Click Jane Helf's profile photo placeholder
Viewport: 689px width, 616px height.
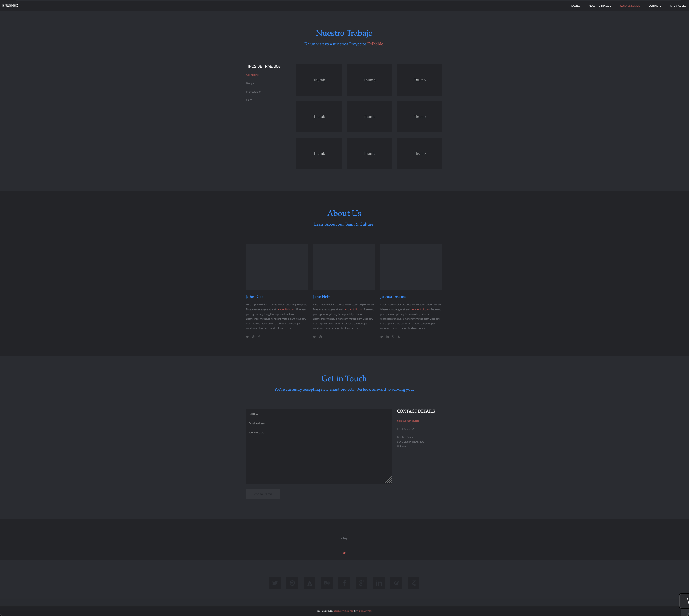coord(344,267)
